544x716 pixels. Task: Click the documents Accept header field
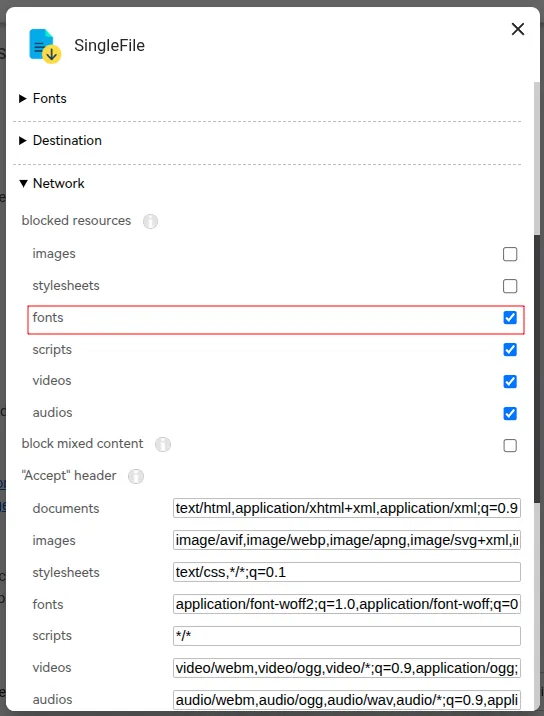pyautogui.click(x=347, y=508)
